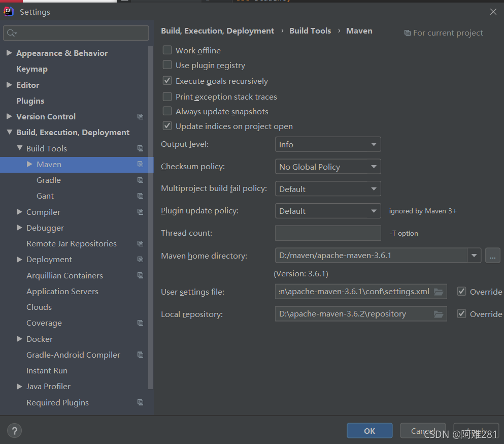Click project-level icon beside Required Plugins
The width and height of the screenshot is (504, 444).
pyautogui.click(x=140, y=402)
